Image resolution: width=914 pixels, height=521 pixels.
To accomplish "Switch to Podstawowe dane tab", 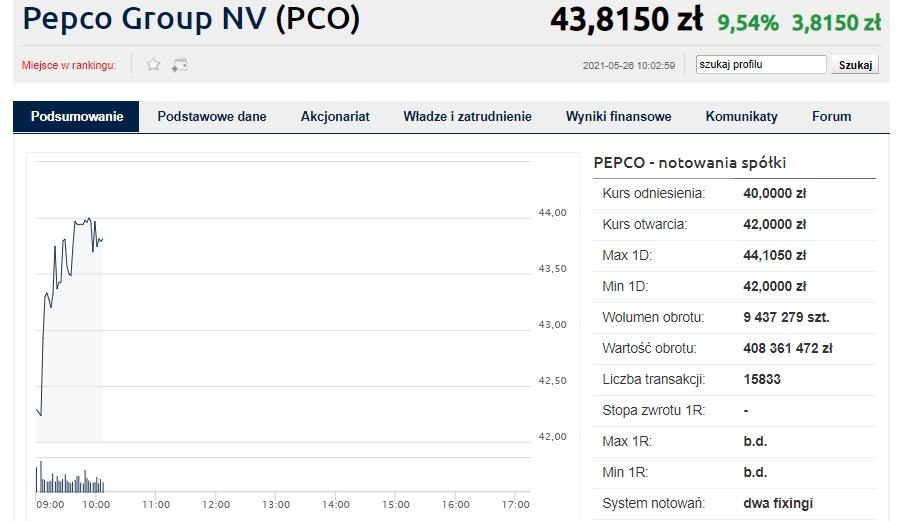I will click(x=212, y=117).
